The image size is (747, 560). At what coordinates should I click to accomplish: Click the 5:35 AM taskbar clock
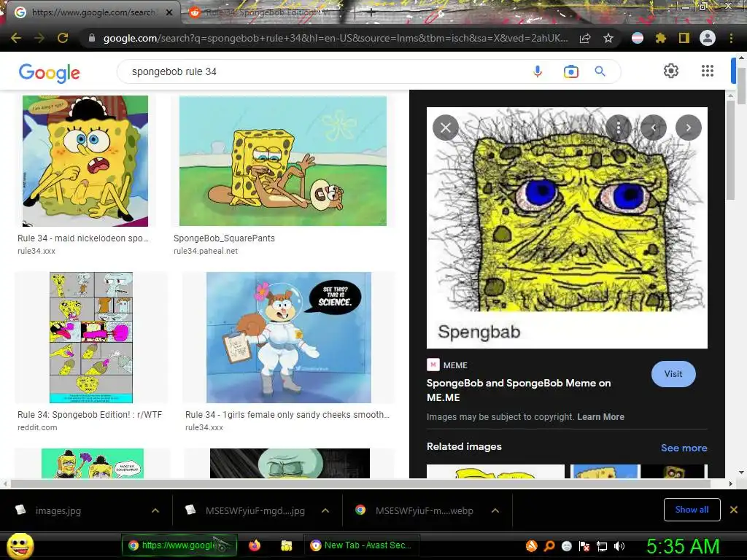[x=683, y=546]
